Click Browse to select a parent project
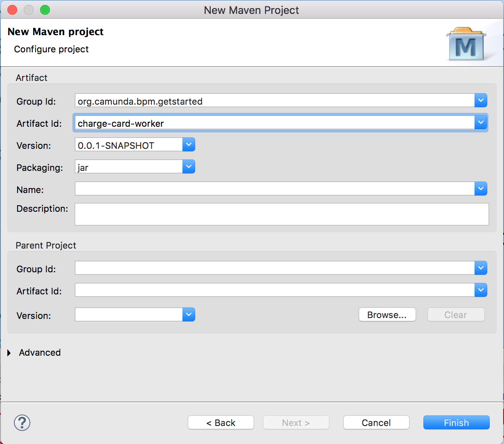 pyautogui.click(x=387, y=315)
